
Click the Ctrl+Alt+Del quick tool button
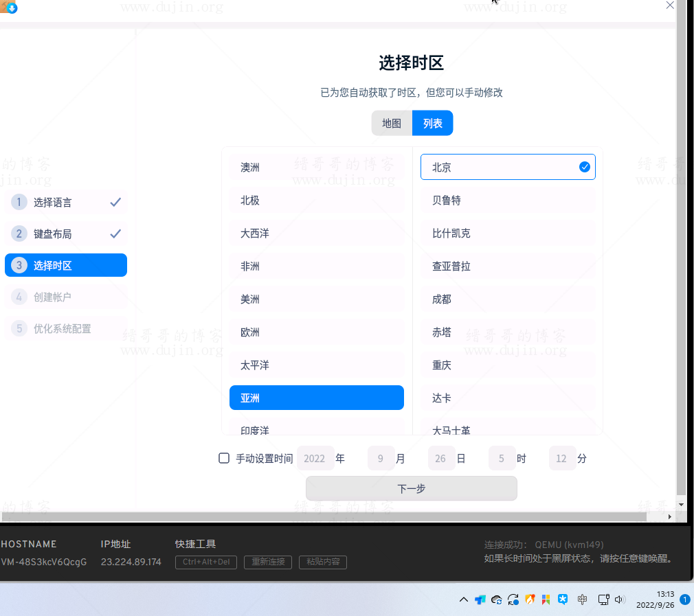point(206,562)
